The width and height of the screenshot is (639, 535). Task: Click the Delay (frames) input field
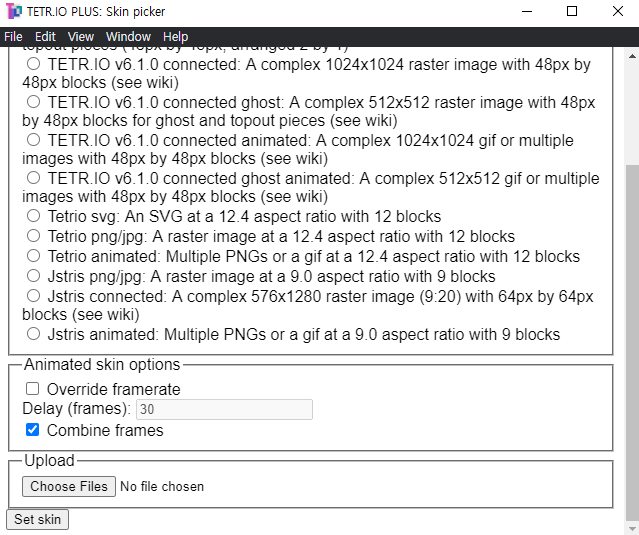(x=223, y=409)
